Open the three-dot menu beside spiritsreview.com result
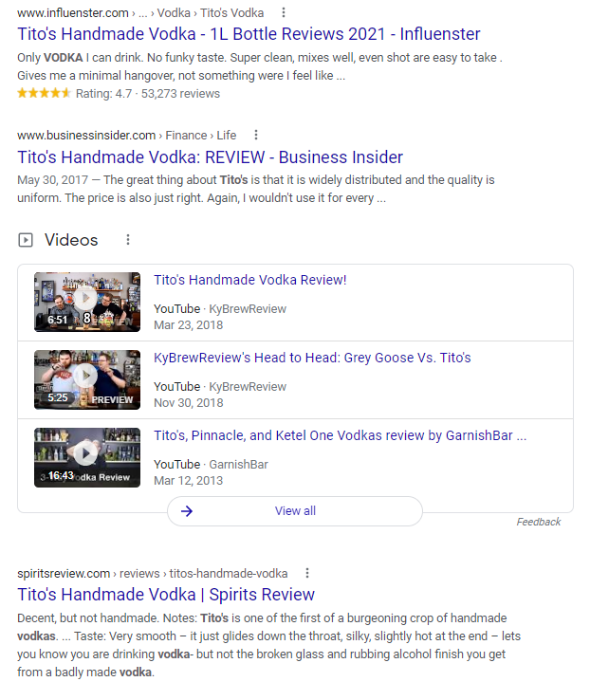The width and height of the screenshot is (590, 700). click(307, 573)
